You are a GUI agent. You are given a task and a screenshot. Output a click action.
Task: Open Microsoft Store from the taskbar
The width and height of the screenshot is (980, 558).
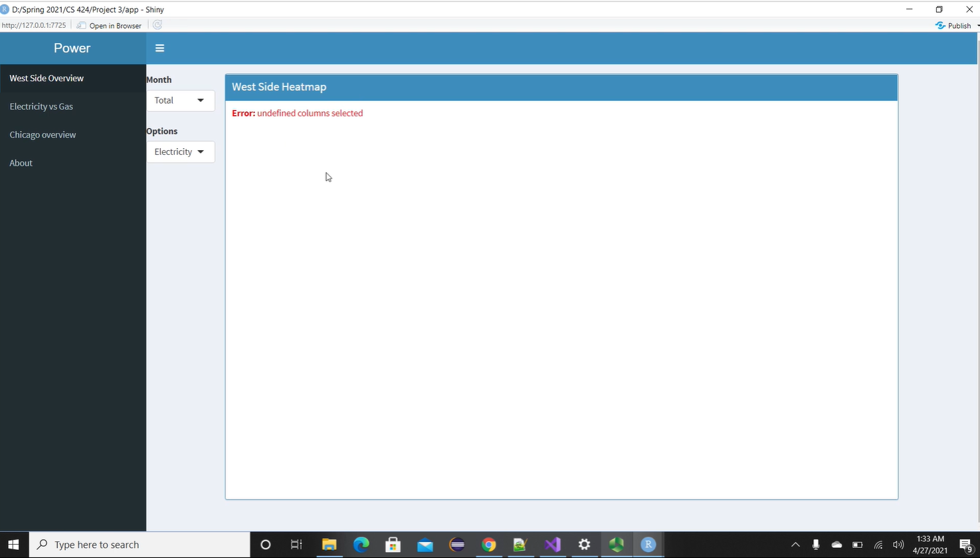(393, 545)
